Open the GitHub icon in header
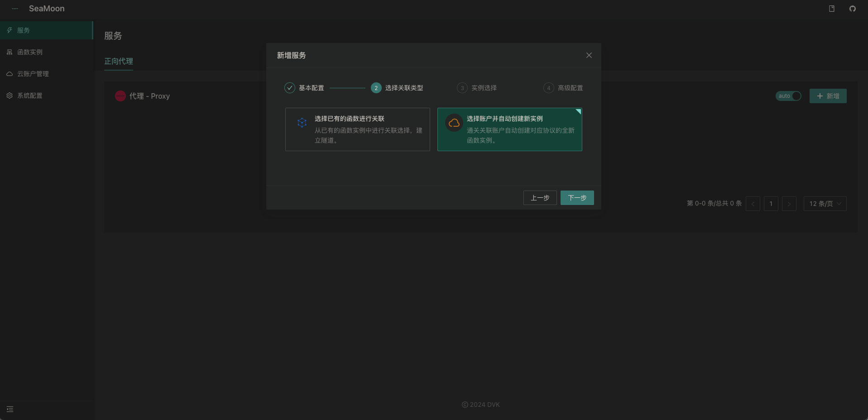This screenshot has width=868, height=420. pos(853,9)
